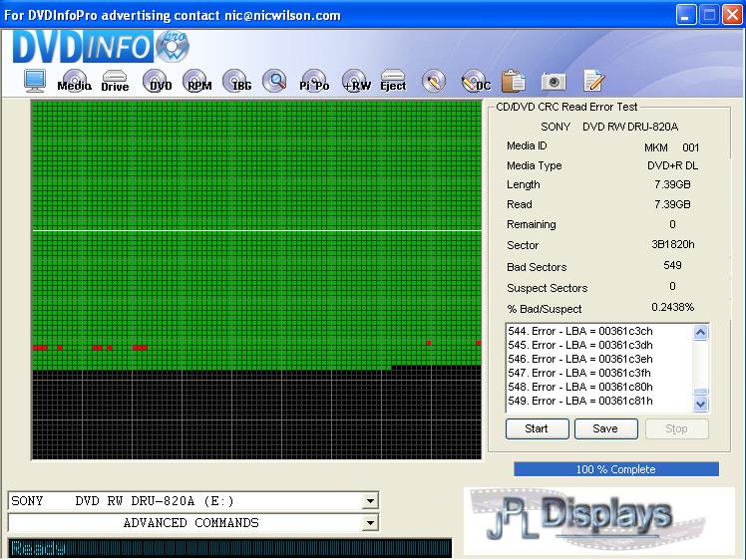Open the disc edit pencil icon

[434, 81]
